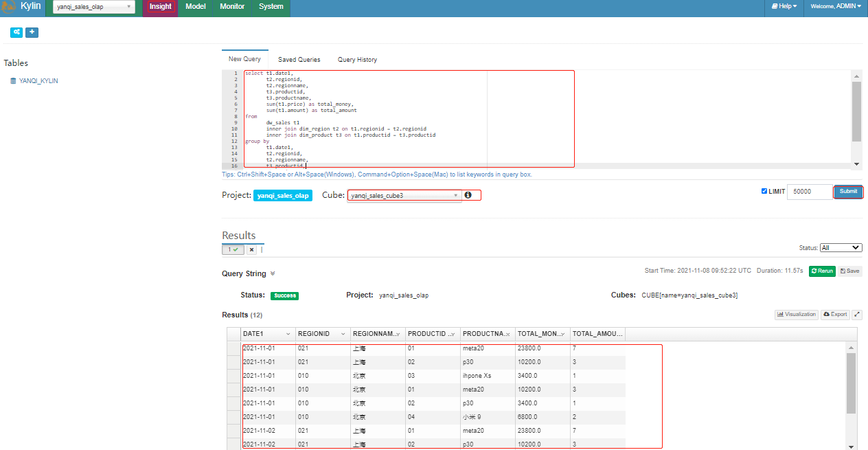The image size is (868, 450).
Task: Submit the SQL query
Action: [x=848, y=192]
